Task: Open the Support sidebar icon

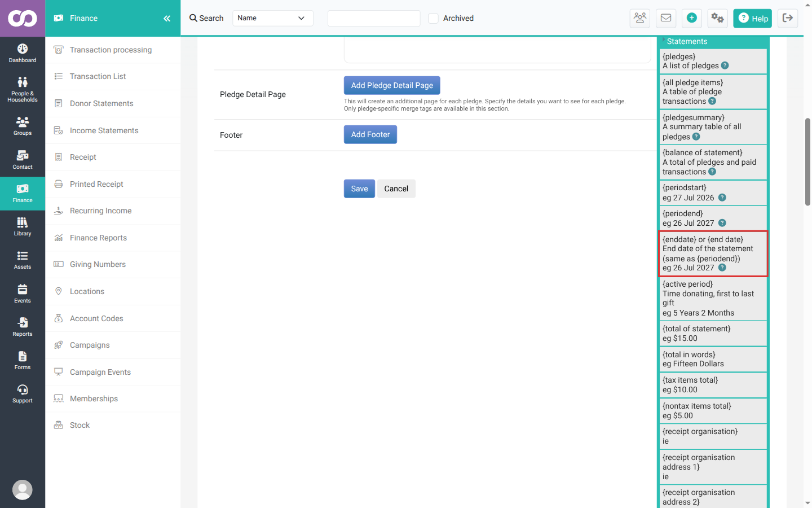Action: click(23, 393)
